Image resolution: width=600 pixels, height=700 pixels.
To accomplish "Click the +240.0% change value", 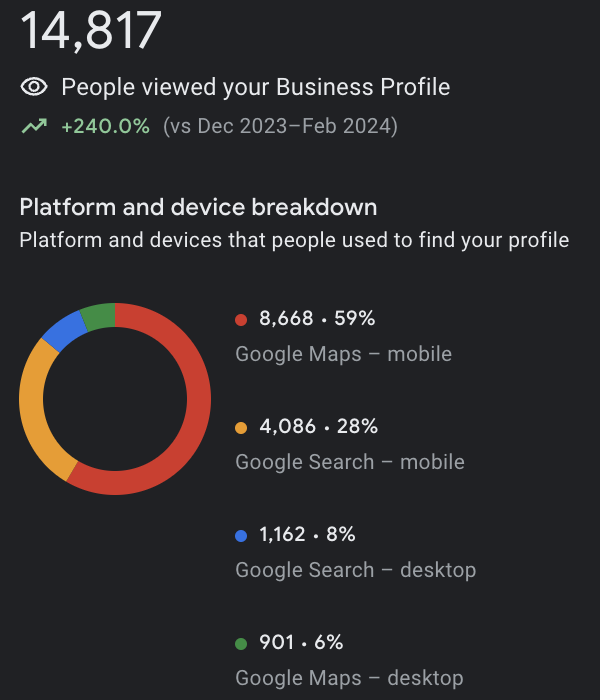I will pyautogui.click(x=105, y=127).
